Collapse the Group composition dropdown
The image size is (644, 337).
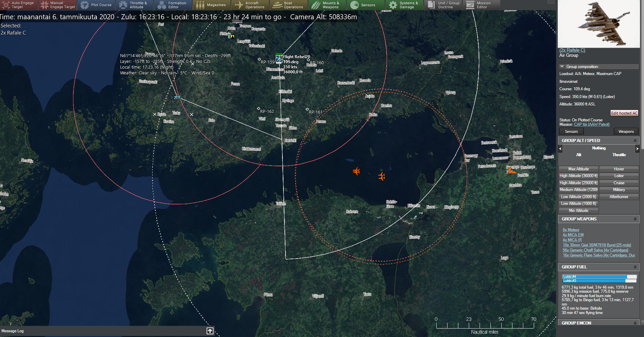(562, 67)
